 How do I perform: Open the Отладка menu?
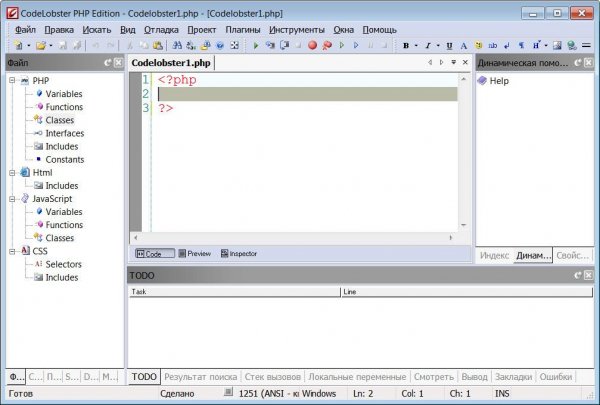click(x=161, y=29)
